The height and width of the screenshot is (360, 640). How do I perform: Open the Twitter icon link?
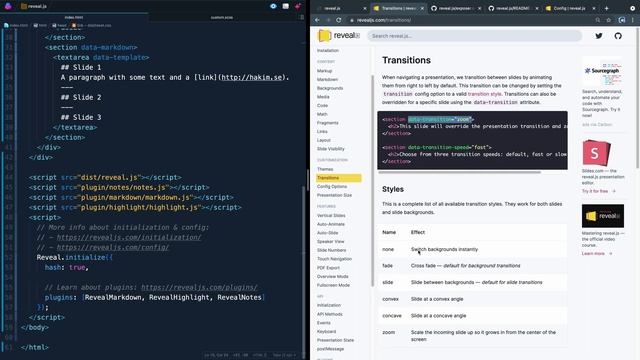pyautogui.click(x=599, y=36)
